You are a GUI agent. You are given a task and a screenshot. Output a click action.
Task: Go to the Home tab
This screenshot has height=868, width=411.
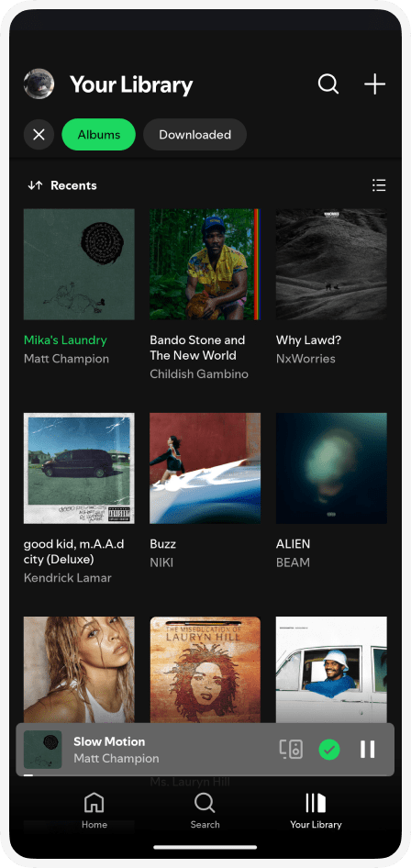pos(94,810)
